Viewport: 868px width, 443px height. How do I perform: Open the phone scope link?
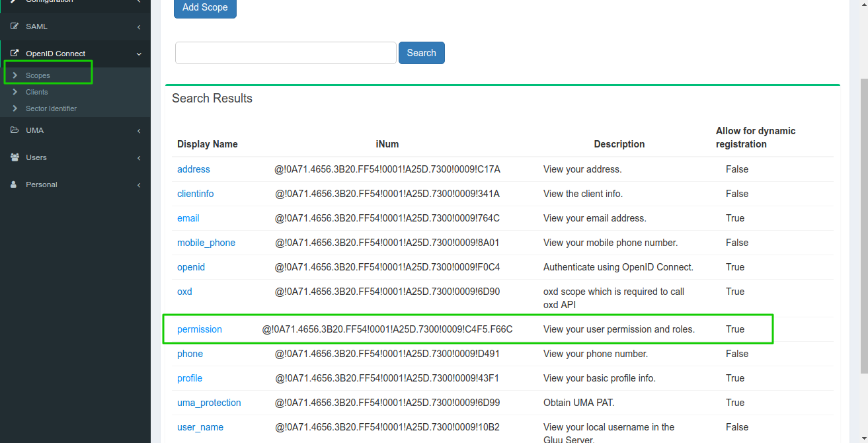(190, 354)
